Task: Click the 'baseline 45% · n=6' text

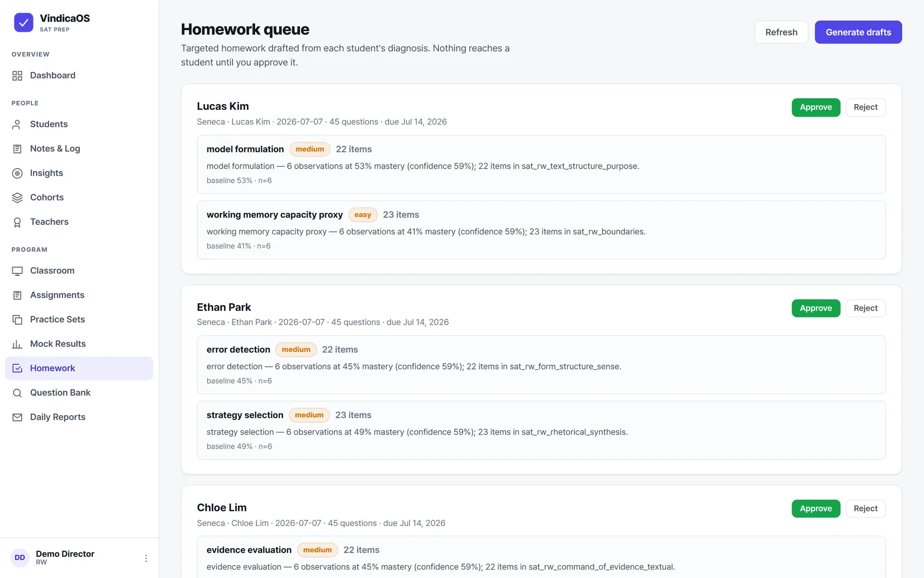Action: pos(239,381)
